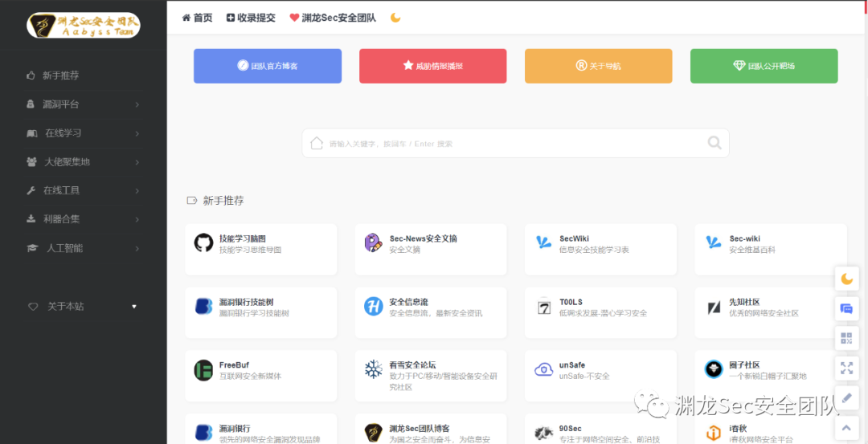Click the blue 团队官方博客 button
The image size is (868, 444).
click(x=268, y=66)
